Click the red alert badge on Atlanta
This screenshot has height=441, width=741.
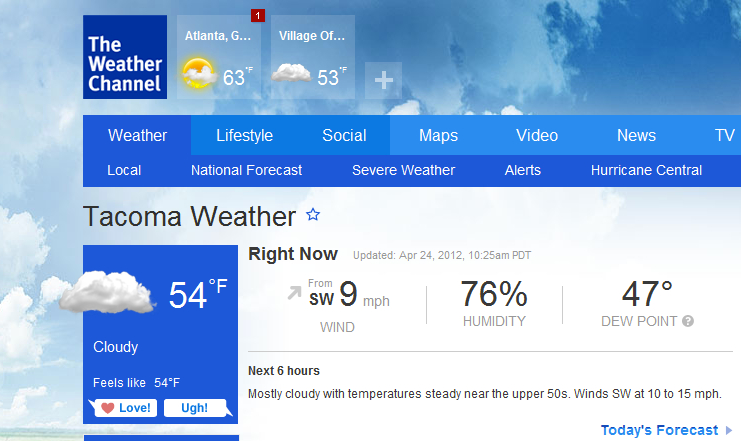click(x=258, y=15)
